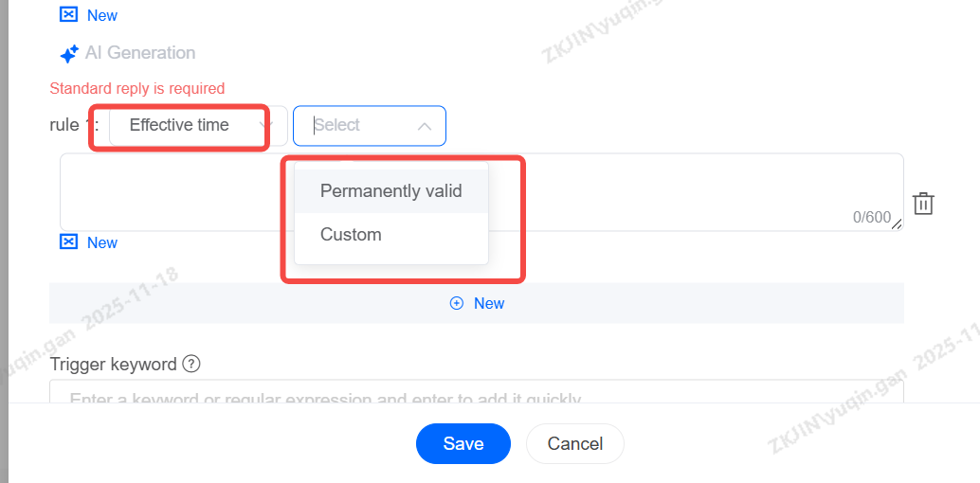
Task: Collapse the Select dropdown using its arrow
Action: coord(425,126)
